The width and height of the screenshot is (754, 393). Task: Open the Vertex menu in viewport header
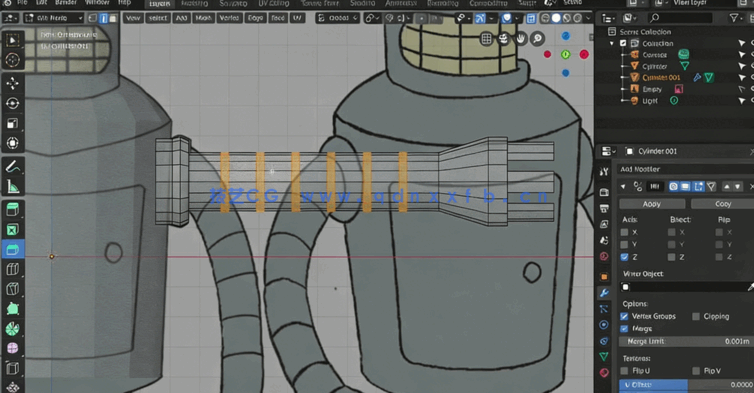229,18
